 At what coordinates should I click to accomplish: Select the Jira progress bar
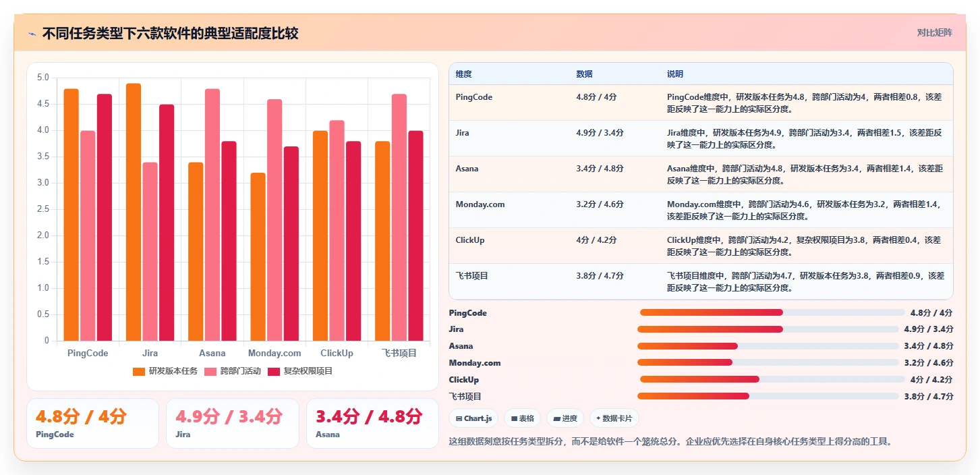(768, 329)
